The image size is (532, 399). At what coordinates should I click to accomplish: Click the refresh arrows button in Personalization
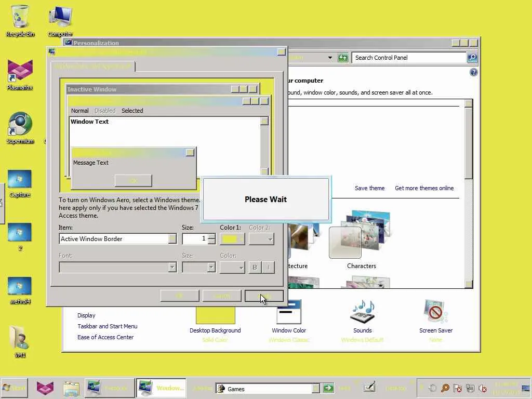tap(343, 58)
